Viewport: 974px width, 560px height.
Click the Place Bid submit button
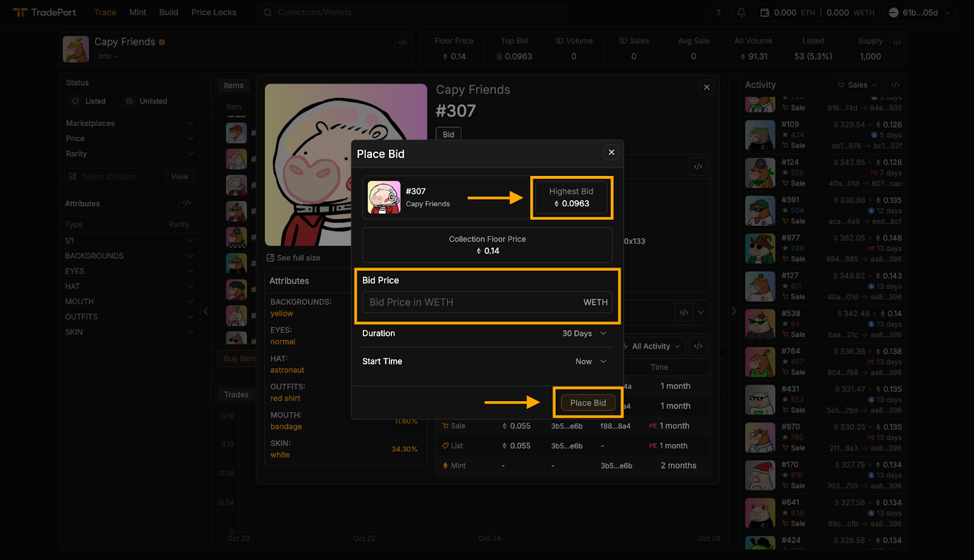(x=588, y=402)
